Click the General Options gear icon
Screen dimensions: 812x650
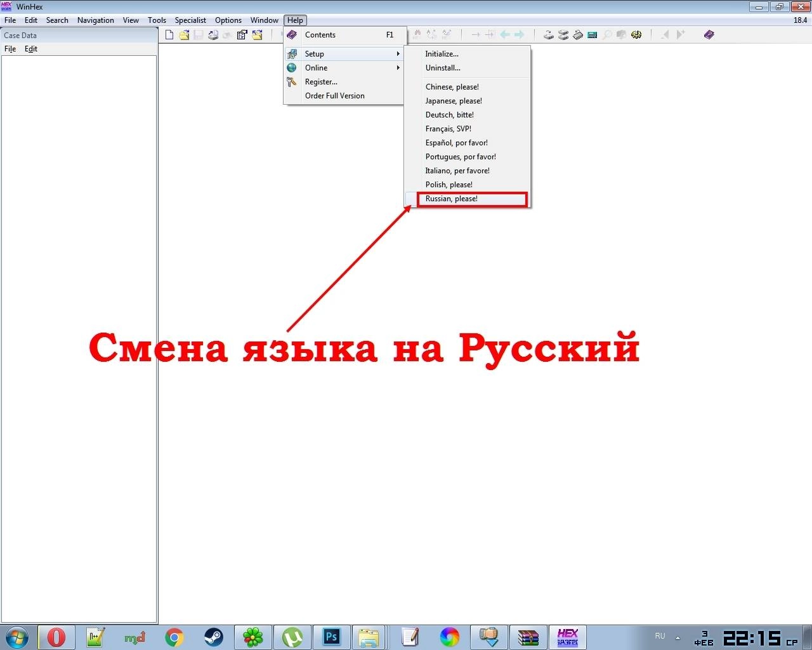click(636, 35)
